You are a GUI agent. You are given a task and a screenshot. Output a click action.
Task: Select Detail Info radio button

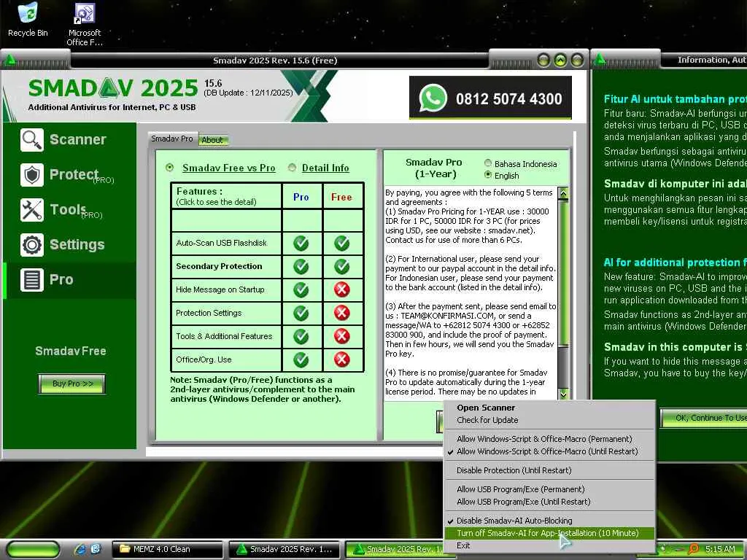pyautogui.click(x=292, y=168)
